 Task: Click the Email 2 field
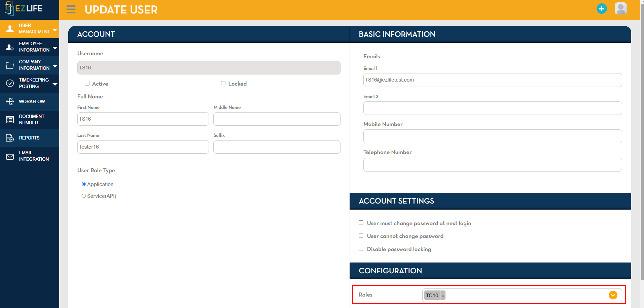point(493,108)
